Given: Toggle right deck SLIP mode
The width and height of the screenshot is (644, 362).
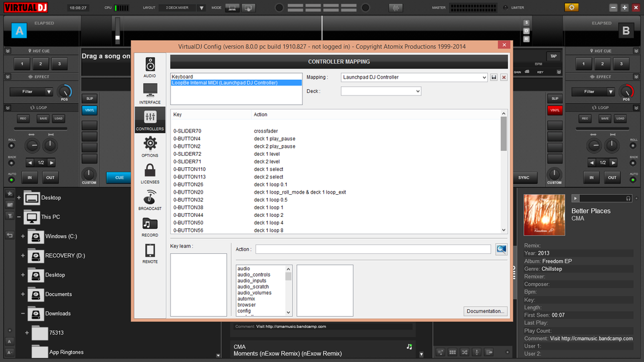Looking at the screenshot, I should coord(555,99).
